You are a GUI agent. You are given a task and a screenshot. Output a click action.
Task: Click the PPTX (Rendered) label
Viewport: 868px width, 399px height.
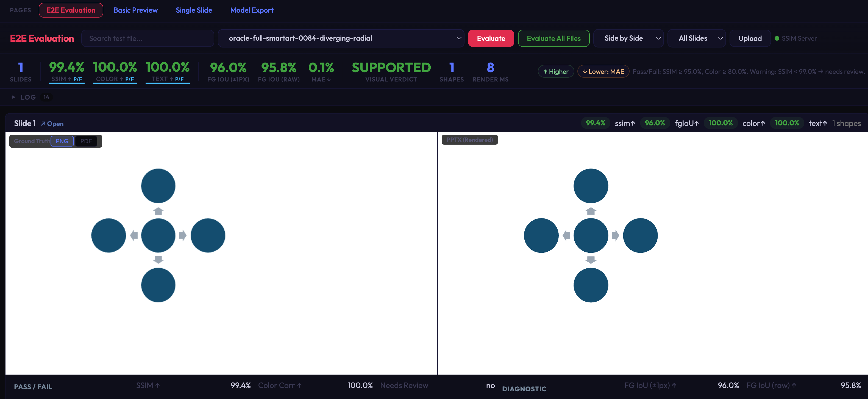[469, 140]
